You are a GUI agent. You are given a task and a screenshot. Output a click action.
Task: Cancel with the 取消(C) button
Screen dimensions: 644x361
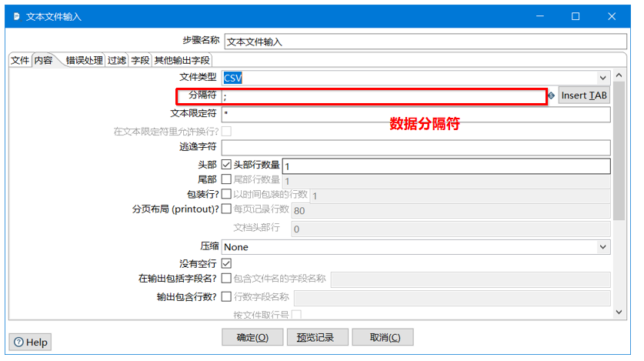(385, 338)
